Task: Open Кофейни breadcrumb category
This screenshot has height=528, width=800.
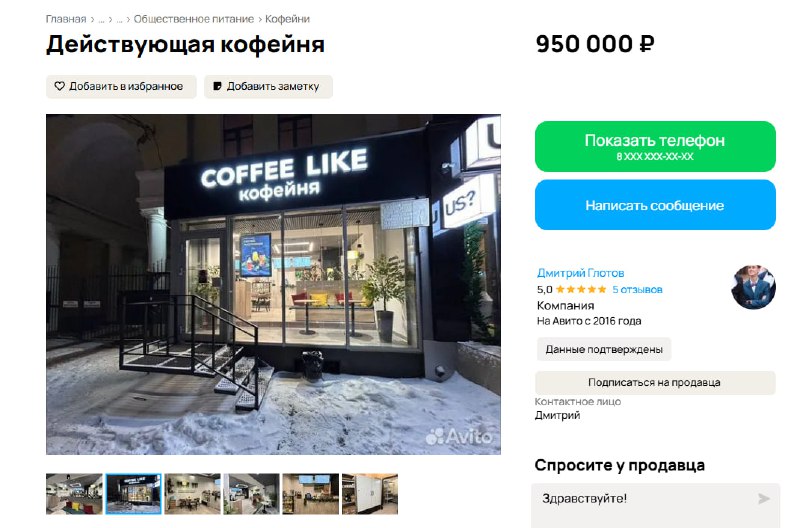Action: [287, 19]
